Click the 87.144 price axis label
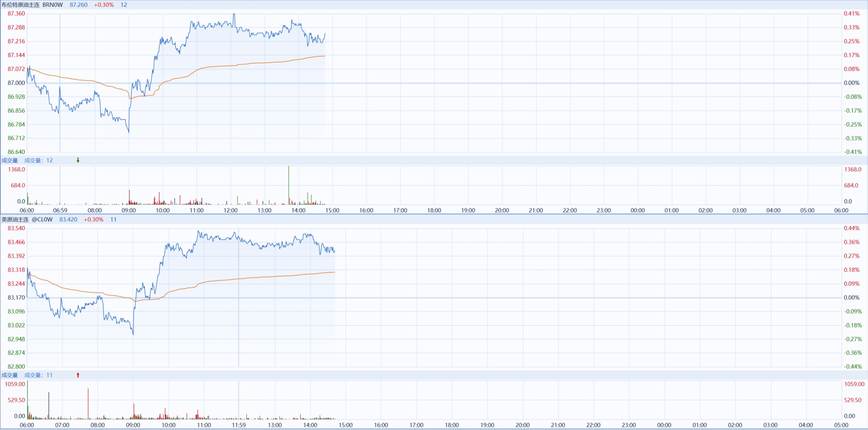Image resolution: width=868 pixels, height=430 pixels. click(x=16, y=55)
